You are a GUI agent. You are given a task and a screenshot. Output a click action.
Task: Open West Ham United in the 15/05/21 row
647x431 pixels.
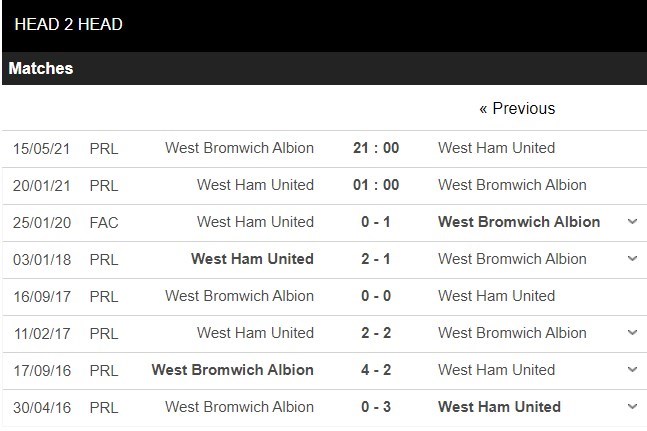(x=496, y=148)
